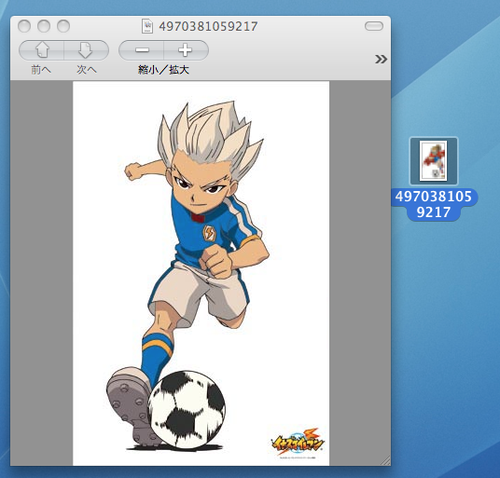Go to next page with down arrow
The width and height of the screenshot is (500, 478).
[86, 50]
